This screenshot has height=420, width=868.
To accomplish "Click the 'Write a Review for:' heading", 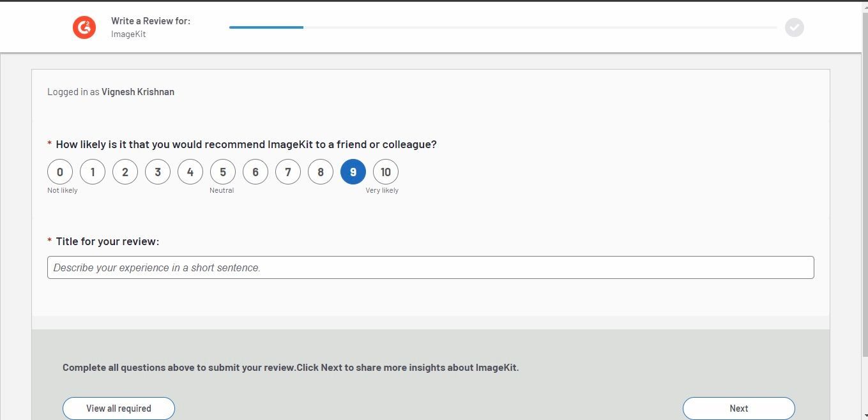I will [151, 21].
